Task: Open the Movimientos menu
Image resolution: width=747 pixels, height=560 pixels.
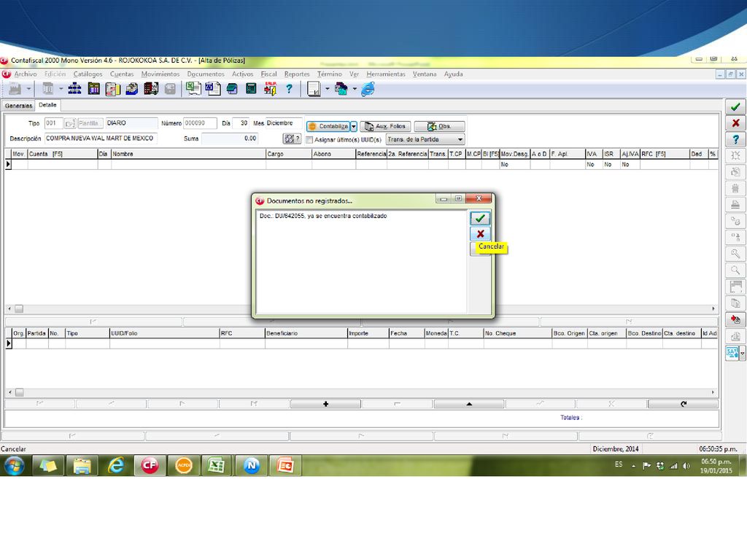Action: [160, 74]
